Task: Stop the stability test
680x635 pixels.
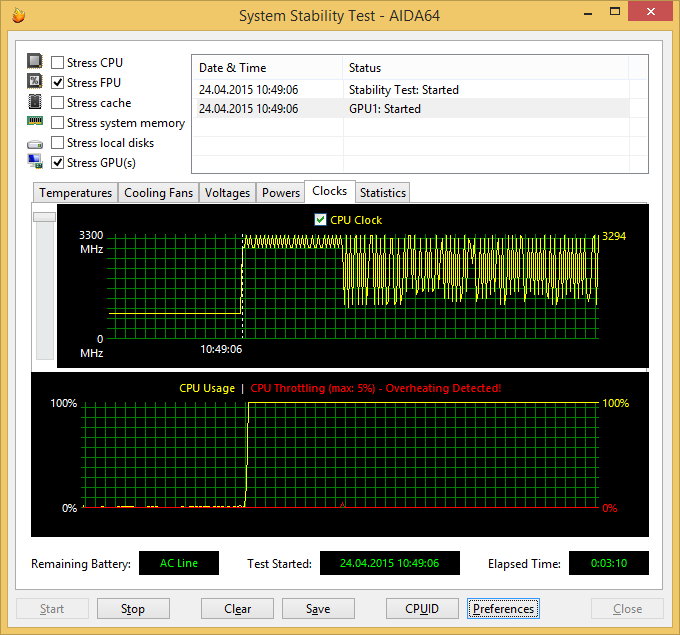Action: coord(133,609)
